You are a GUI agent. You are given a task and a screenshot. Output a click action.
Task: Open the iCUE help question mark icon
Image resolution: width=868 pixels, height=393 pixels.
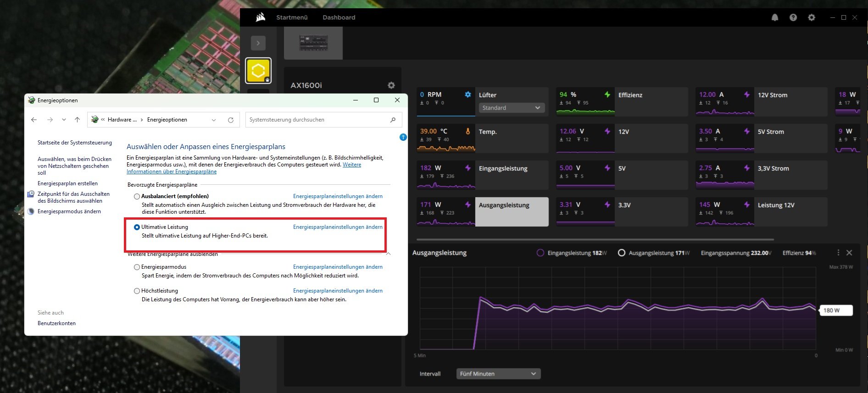(793, 17)
